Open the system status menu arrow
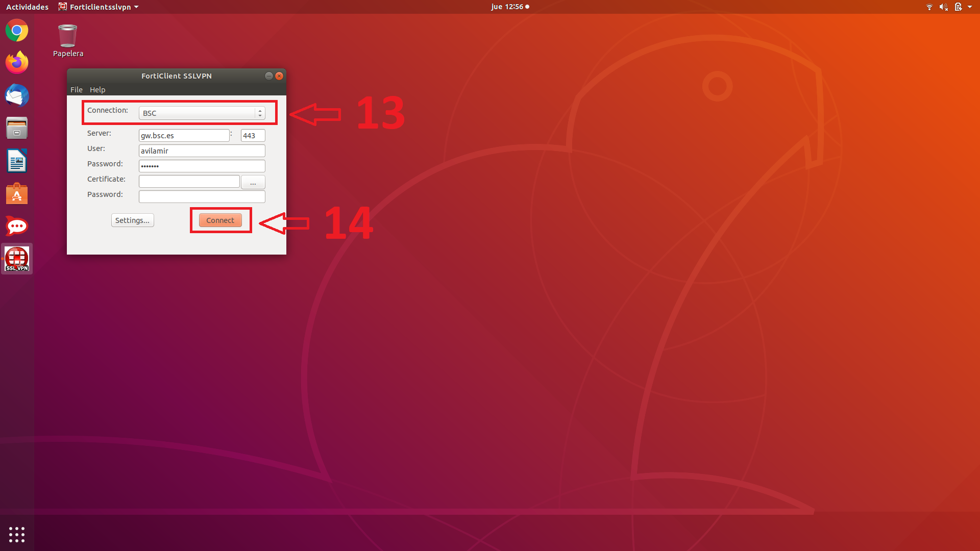Screen dimensions: 980x551 pyautogui.click(x=970, y=7)
